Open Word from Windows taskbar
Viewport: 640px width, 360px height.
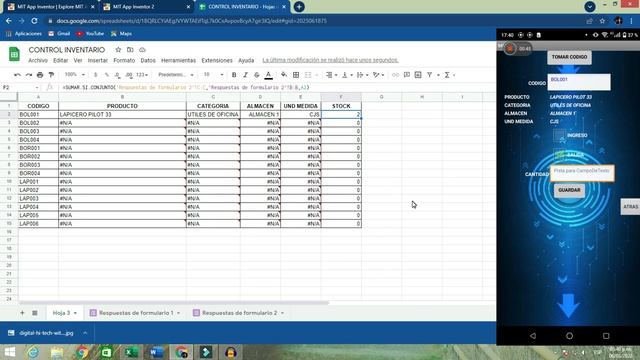click(x=156, y=352)
